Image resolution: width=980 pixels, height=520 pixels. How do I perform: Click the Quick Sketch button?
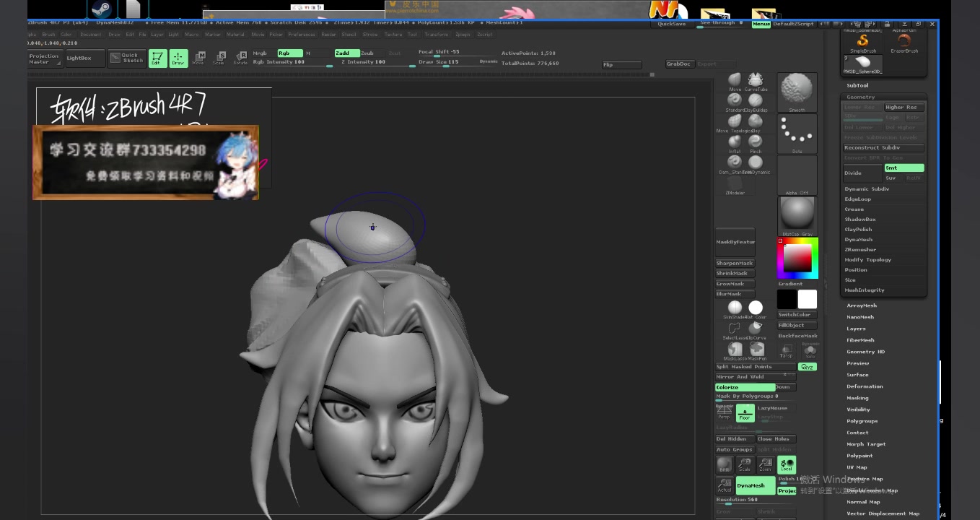[x=127, y=58]
